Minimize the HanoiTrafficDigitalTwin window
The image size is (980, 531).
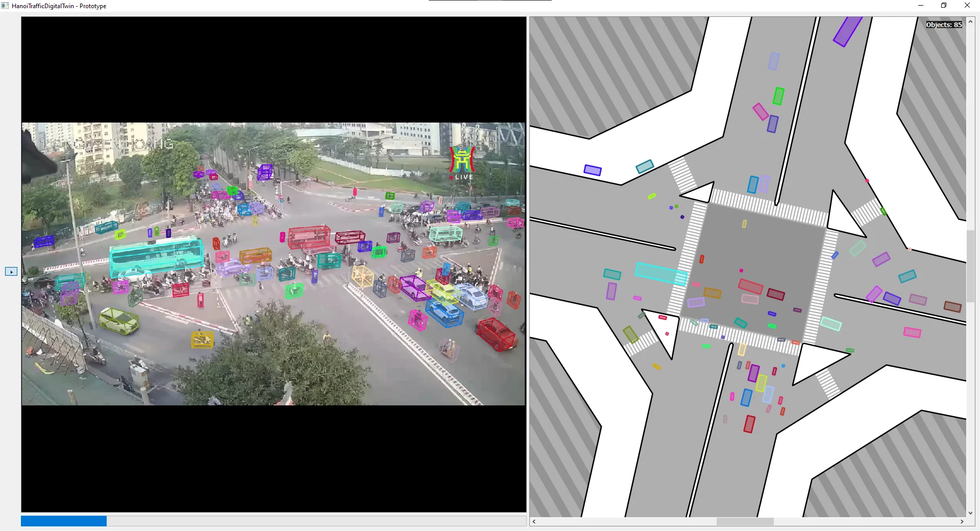coord(920,6)
